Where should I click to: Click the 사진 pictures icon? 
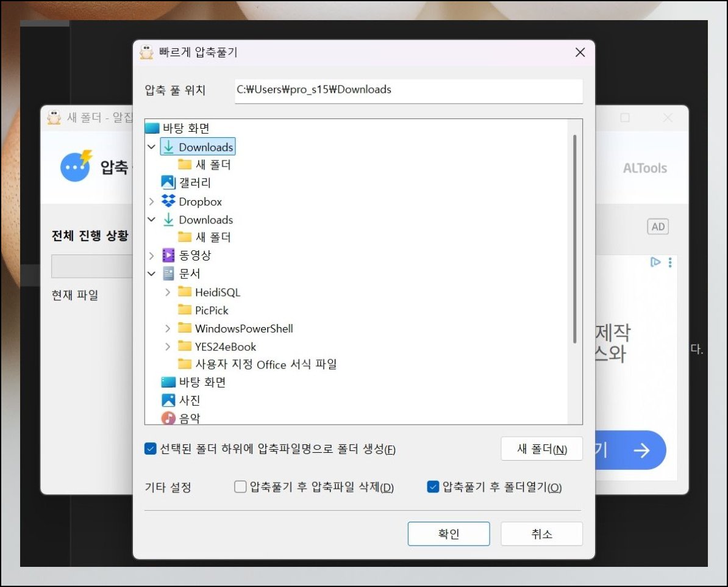point(168,400)
